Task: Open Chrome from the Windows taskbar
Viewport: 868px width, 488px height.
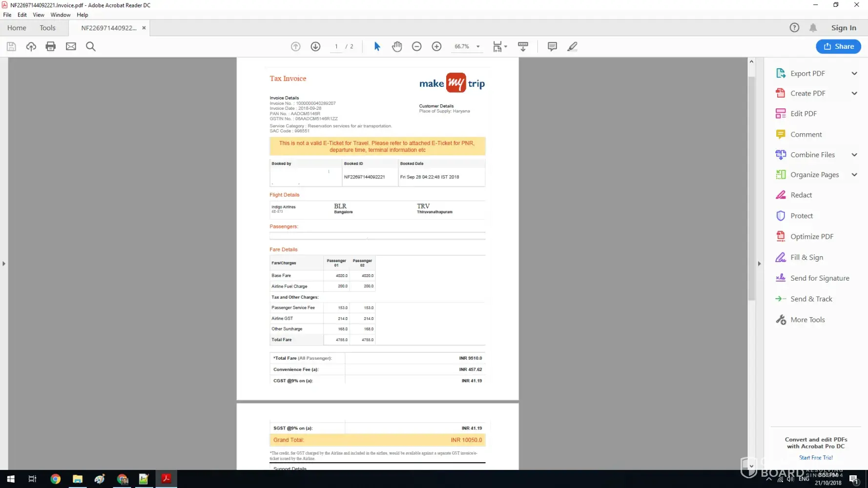Action: 55,479
